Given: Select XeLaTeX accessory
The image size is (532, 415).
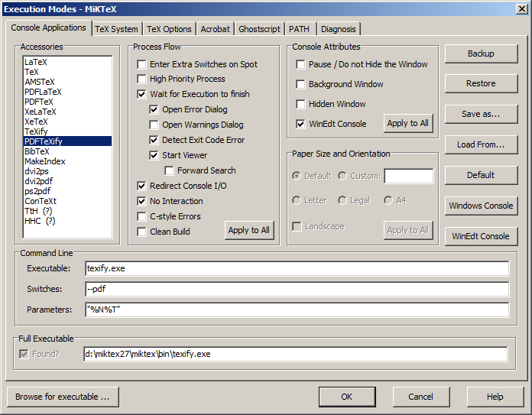Looking at the screenshot, I should [67, 112].
